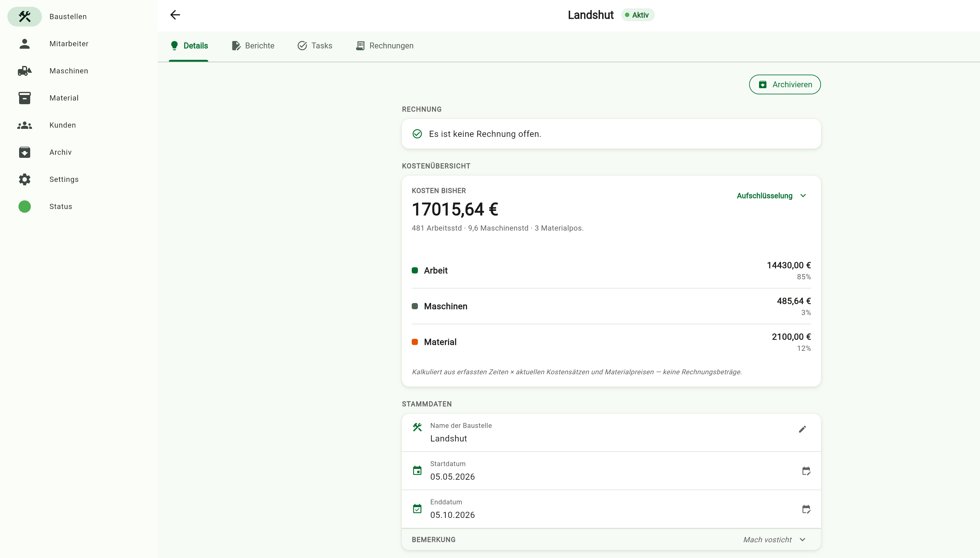This screenshot has width=980, height=558.
Task: Open Baustellen via the hammer-wrench icon
Action: (x=25, y=16)
